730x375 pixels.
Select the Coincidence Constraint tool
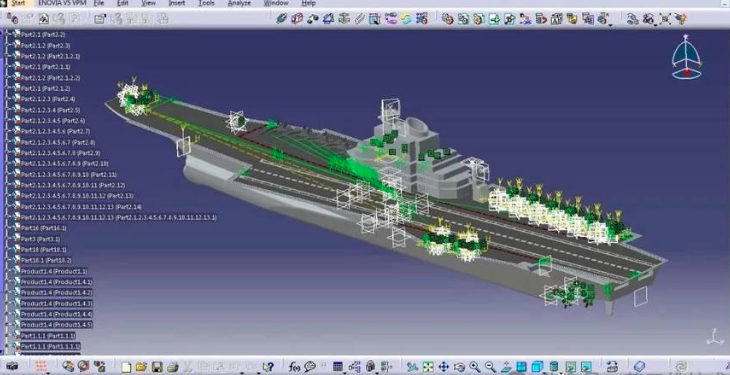click(282, 19)
